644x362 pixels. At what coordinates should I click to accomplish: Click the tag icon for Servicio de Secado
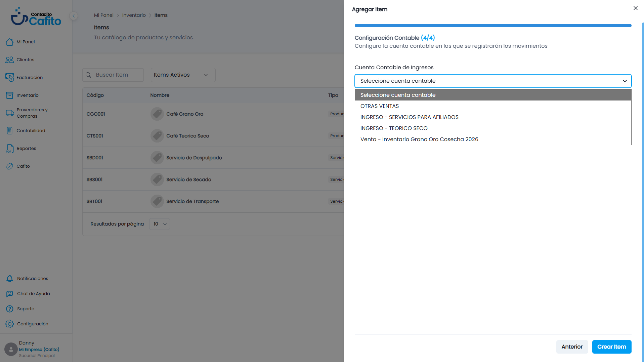coord(157,179)
